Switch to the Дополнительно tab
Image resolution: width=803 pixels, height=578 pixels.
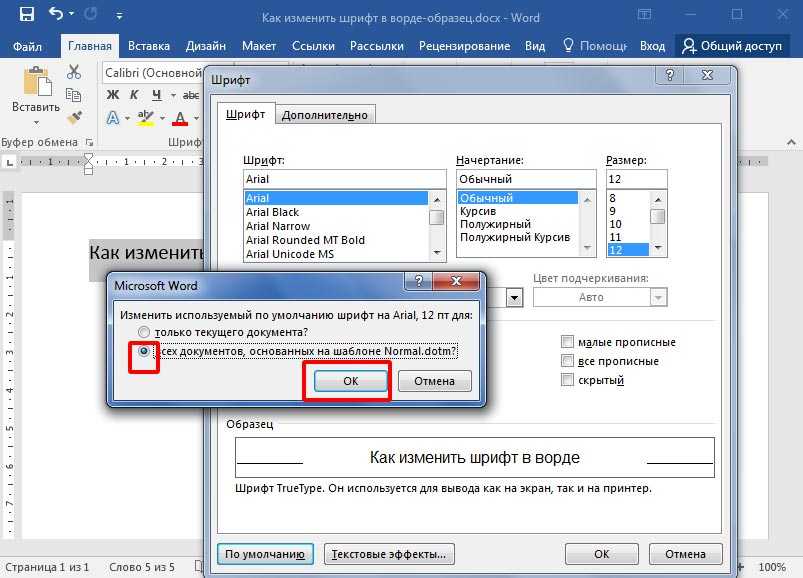coord(325,115)
